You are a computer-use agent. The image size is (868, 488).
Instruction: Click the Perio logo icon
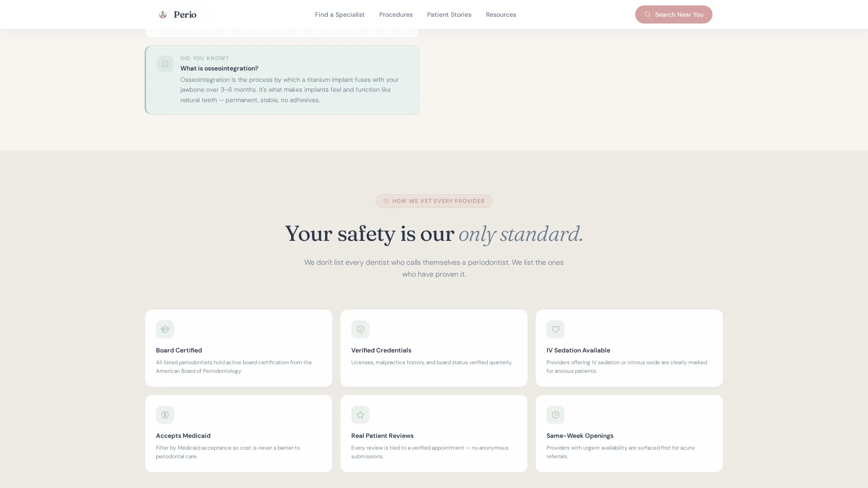[x=163, y=14]
